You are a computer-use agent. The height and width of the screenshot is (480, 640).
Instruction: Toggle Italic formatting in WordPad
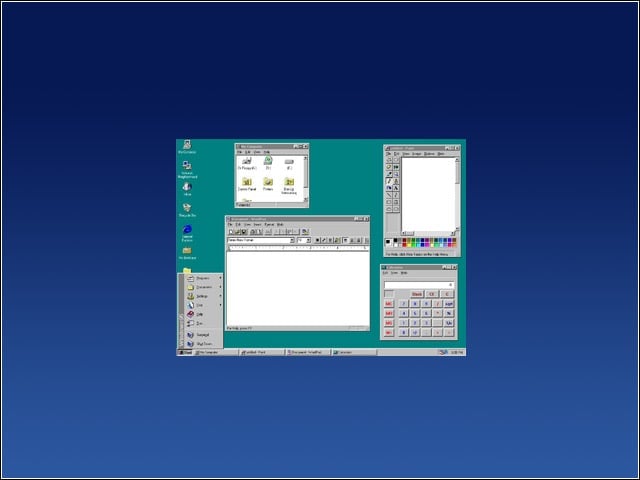[324, 240]
